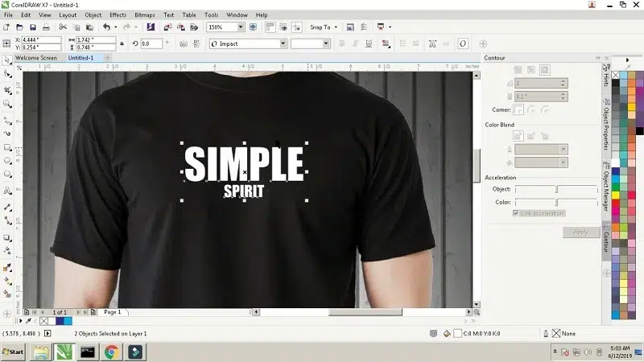This screenshot has height=362, width=644.
Task: Select the Text tool
Action: pos(7,191)
